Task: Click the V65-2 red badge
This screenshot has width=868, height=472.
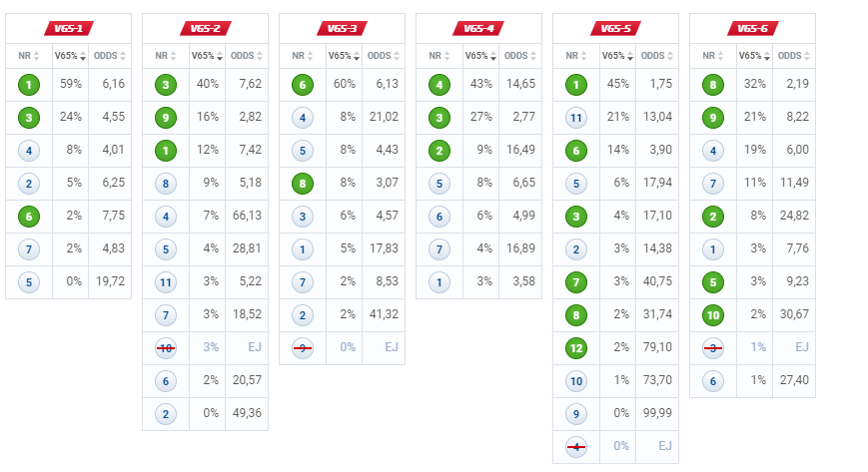Action: coord(206,28)
